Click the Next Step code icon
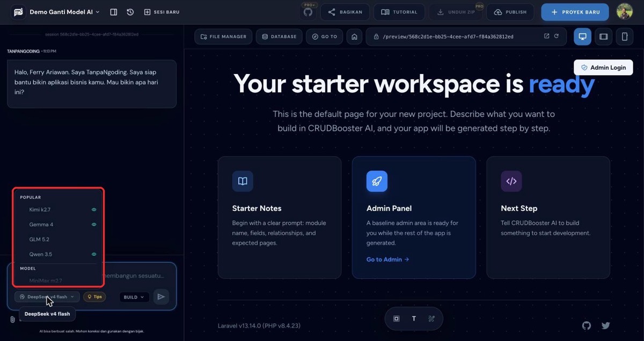Image resolution: width=644 pixels, height=341 pixels. [x=511, y=181]
